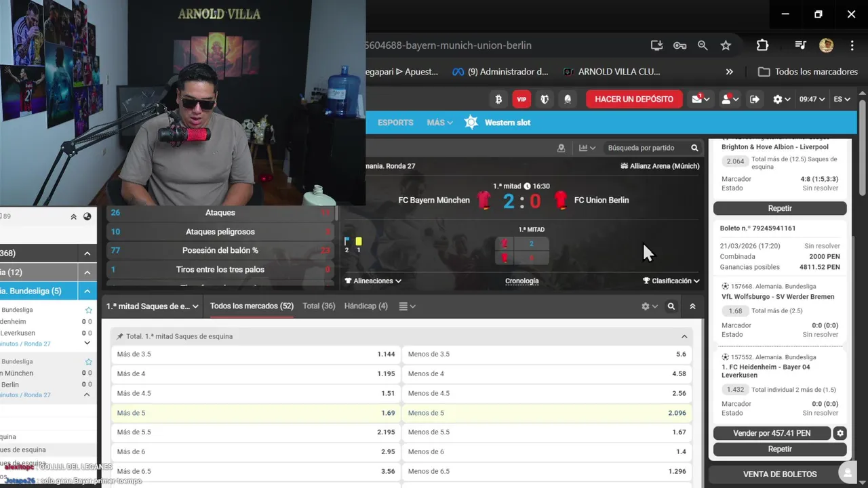Click the install app icon in address bar

(x=656, y=45)
